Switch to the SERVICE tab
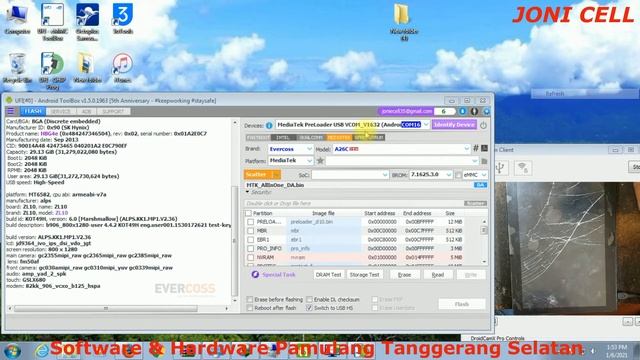The height and width of the screenshot is (360, 640). point(61,111)
